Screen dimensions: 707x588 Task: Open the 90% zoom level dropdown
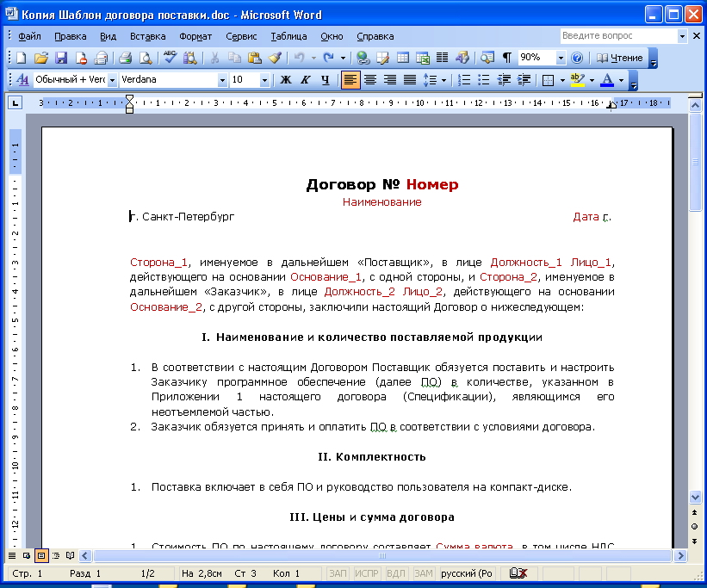pos(561,58)
